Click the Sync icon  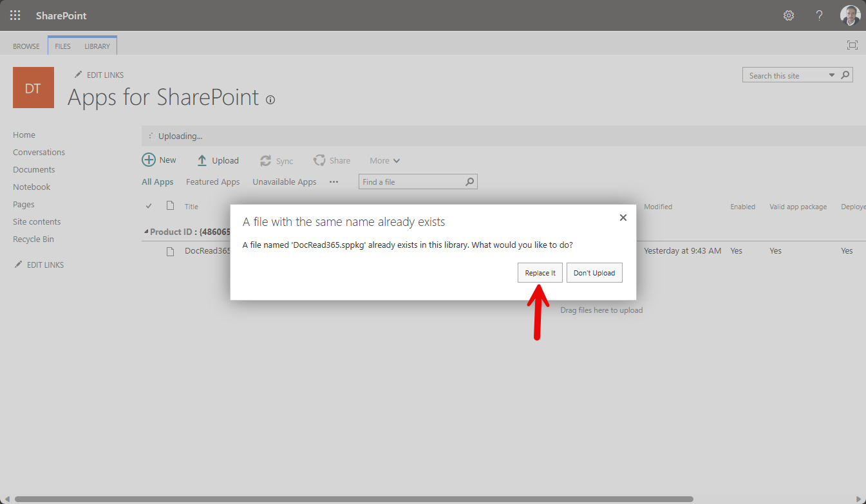click(x=265, y=161)
